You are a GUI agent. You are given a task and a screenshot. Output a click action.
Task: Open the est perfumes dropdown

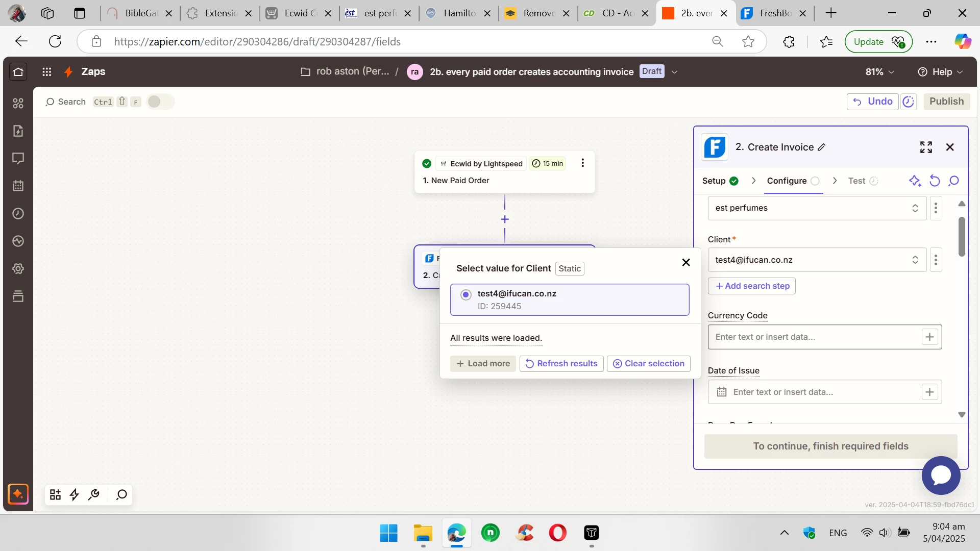coord(816,208)
